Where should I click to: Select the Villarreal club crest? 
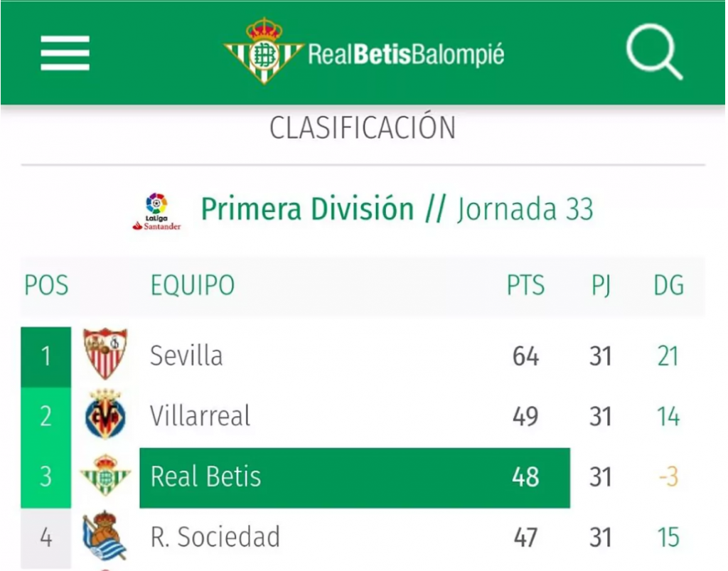coord(106,415)
